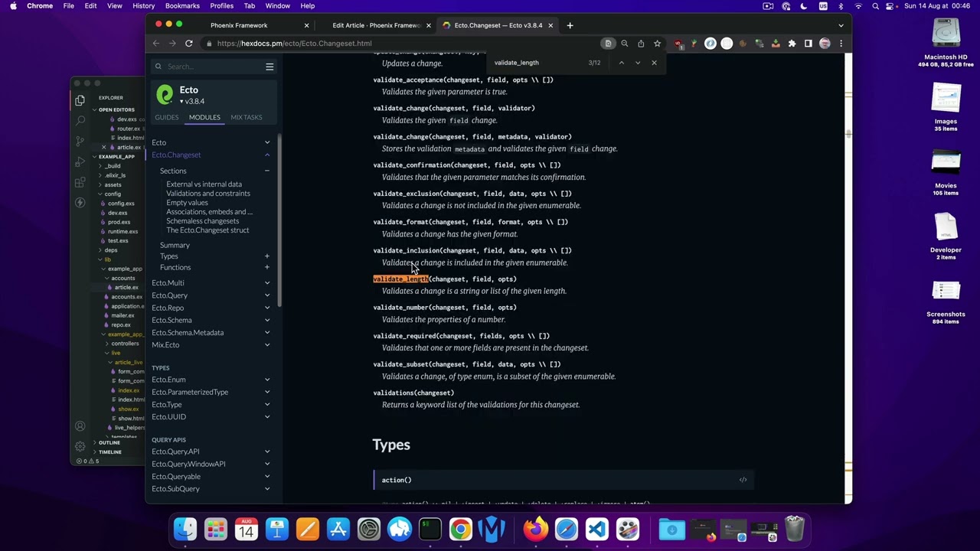
Task: Open Terminal from the Dock
Action: pyautogui.click(x=430, y=529)
